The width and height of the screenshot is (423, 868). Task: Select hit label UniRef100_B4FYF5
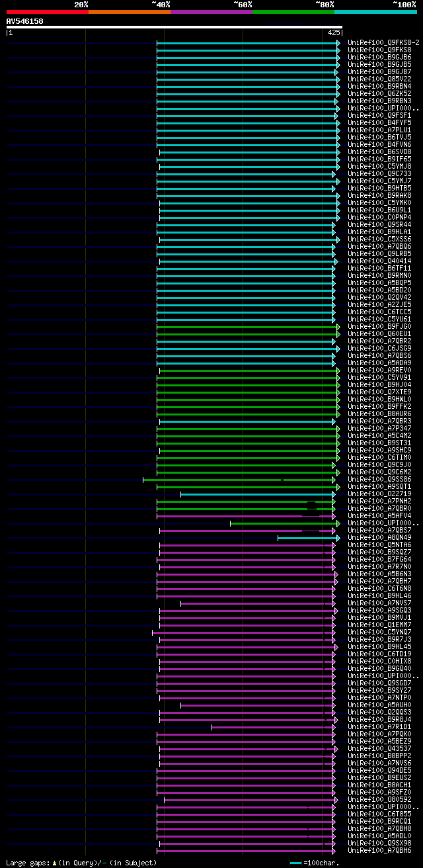tap(380, 122)
